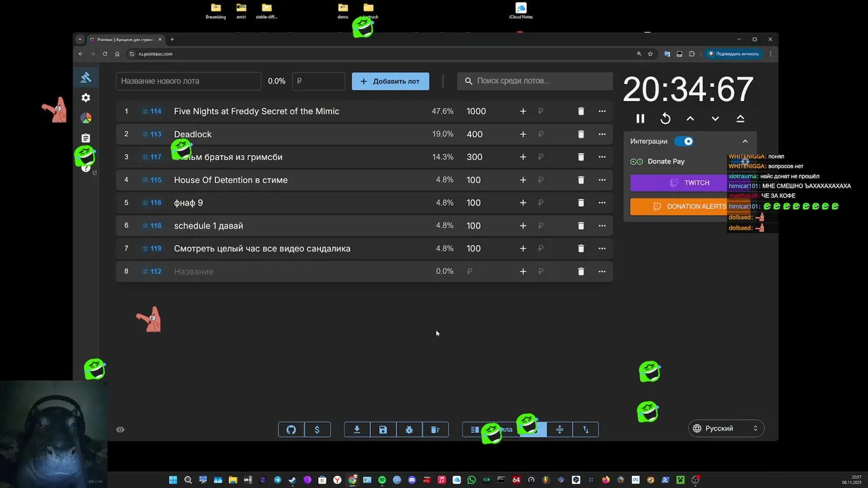This screenshot has width=868, height=488.
Task: Open more options for фнаф 9
Action: click(x=602, y=203)
